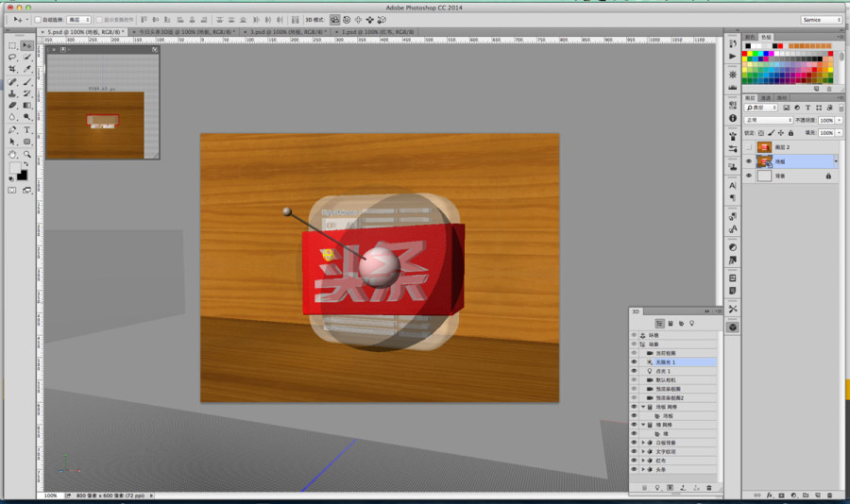The height and width of the screenshot is (504, 850).
Task: Collapse the 墙 网格 group in 3D panel
Action: tap(643, 425)
